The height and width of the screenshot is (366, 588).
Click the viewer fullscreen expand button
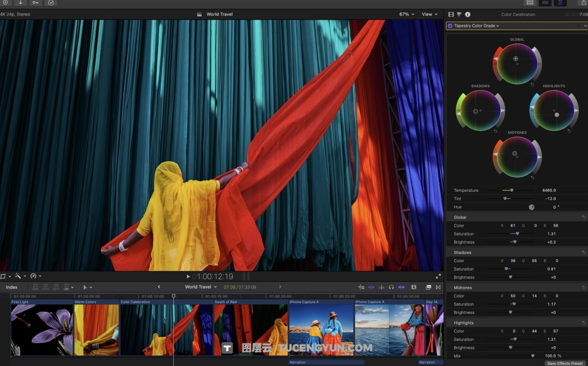tap(438, 276)
